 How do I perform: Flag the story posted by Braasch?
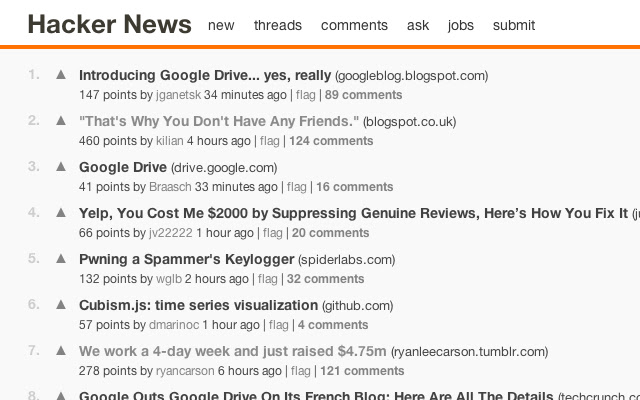(x=297, y=187)
